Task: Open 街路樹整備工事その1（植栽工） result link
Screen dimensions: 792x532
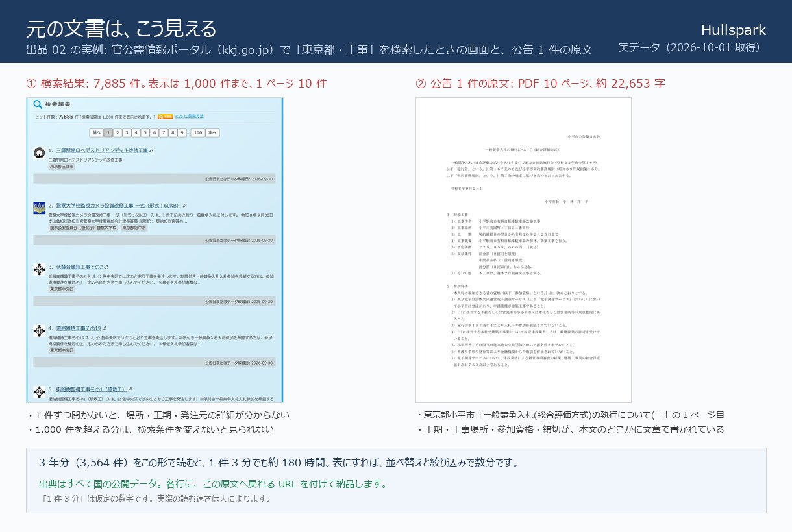Action: pyautogui.click(x=91, y=389)
